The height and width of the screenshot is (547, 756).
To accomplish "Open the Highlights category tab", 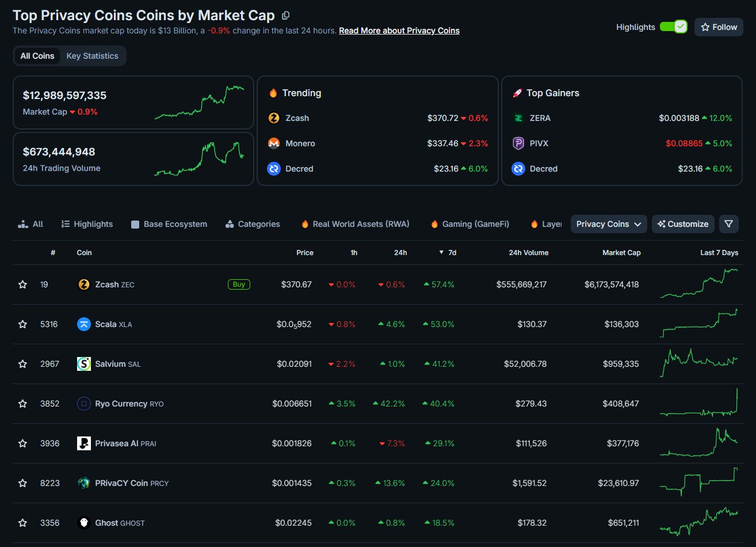I will [87, 224].
